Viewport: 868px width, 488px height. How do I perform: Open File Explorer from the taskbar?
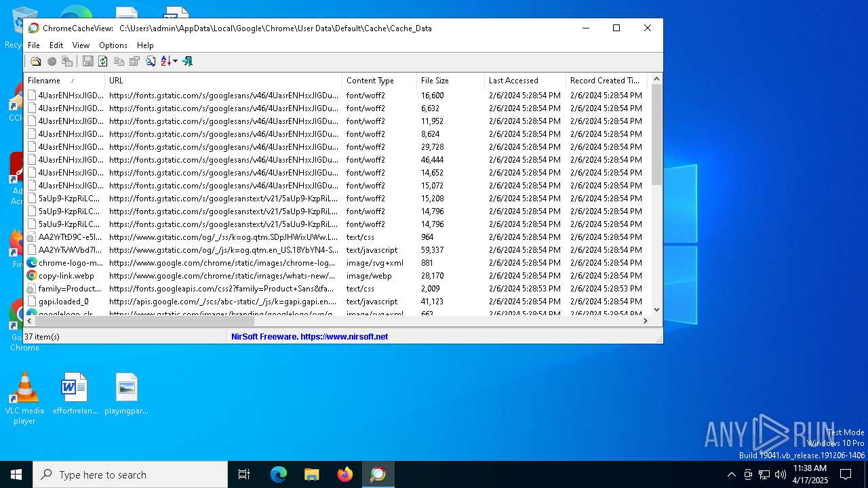pos(312,474)
